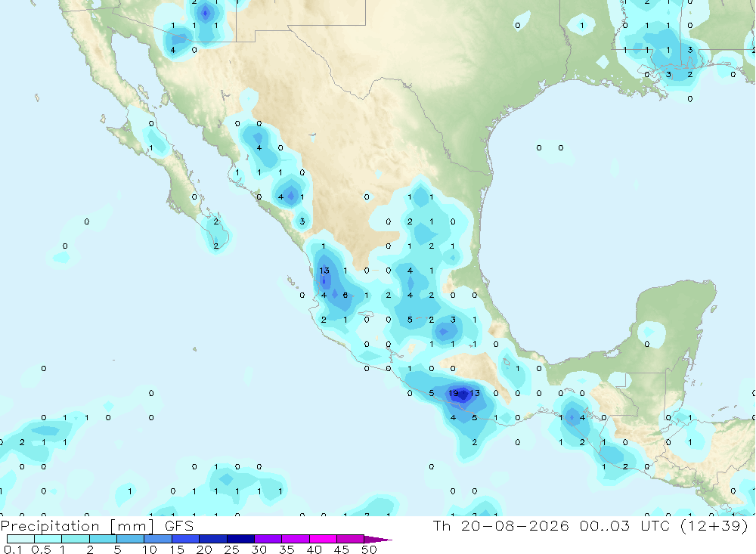Image resolution: width=756 pixels, height=554 pixels.
Task: Click the 2–5 mm legend color box
Action: (x=103, y=539)
